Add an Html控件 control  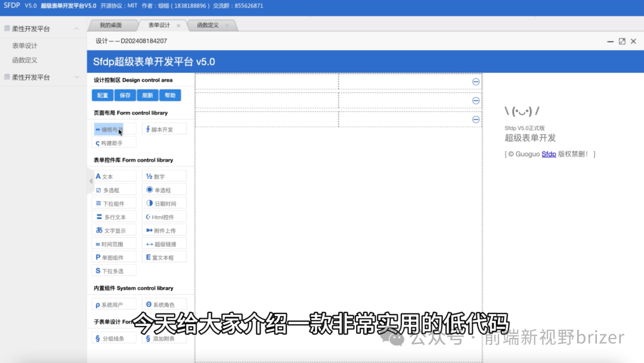coord(164,217)
